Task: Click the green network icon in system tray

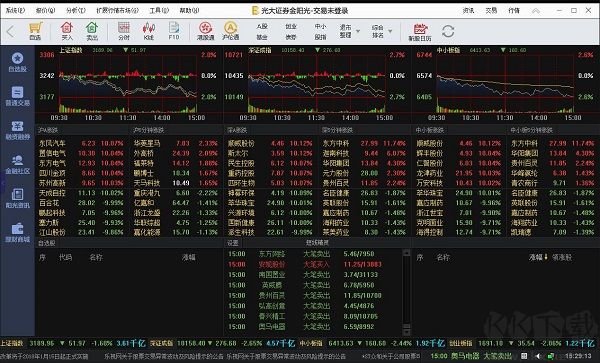Action: [x=550, y=356]
